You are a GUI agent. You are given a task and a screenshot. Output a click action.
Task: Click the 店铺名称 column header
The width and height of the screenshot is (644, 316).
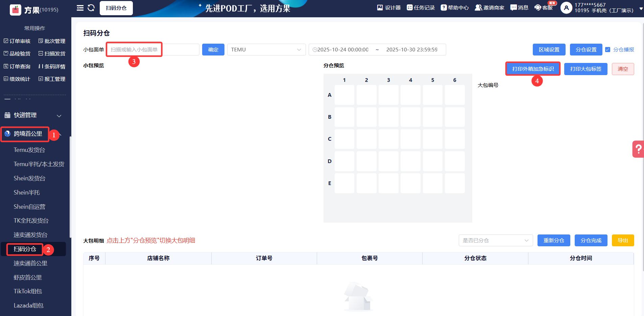158,258
